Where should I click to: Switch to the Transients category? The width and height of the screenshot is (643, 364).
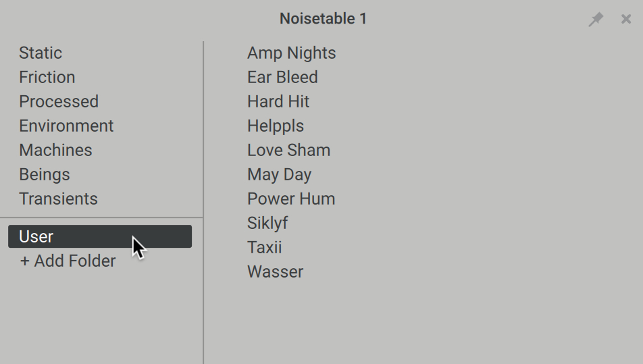point(58,199)
